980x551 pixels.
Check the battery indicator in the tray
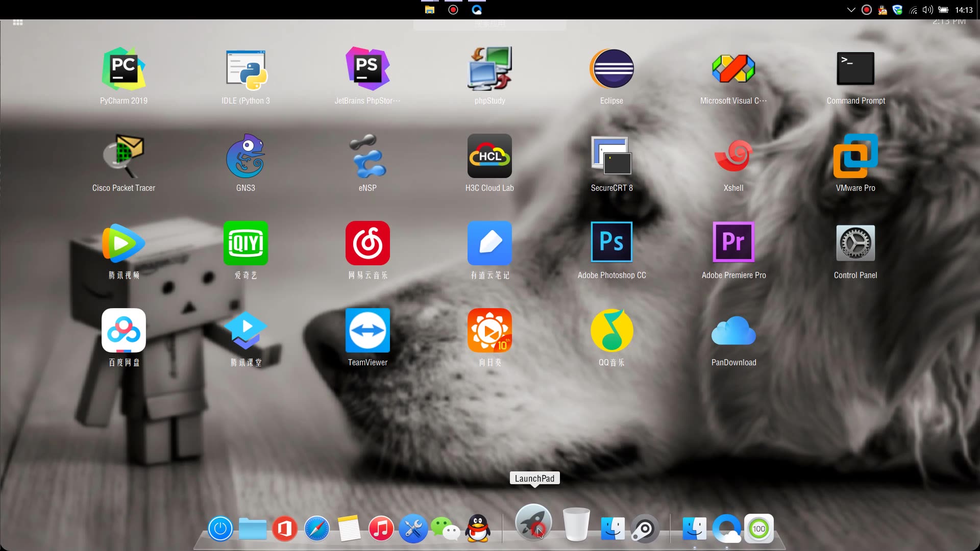(x=943, y=10)
